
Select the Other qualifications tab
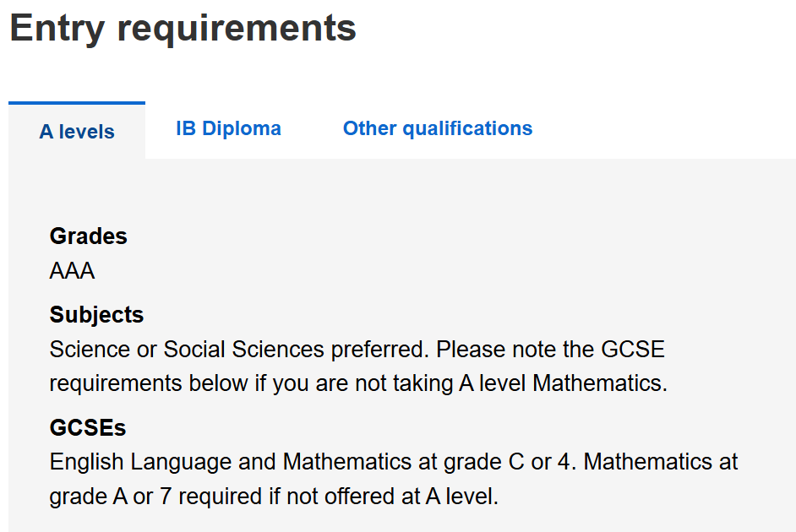point(437,128)
